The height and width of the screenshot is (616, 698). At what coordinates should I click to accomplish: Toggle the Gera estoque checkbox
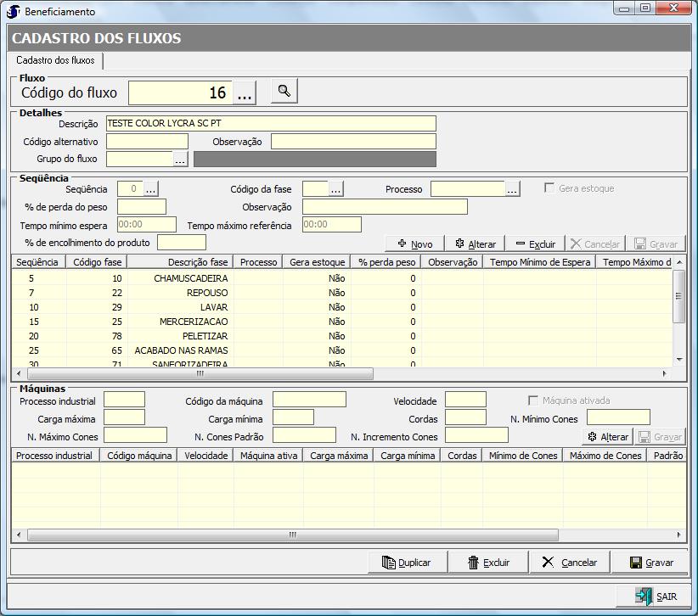point(550,188)
